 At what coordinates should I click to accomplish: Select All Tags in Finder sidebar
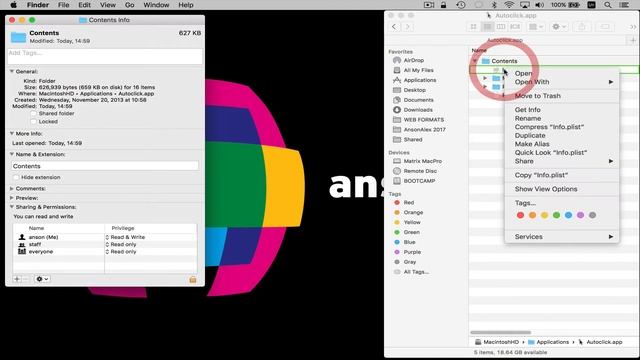[x=411, y=272]
